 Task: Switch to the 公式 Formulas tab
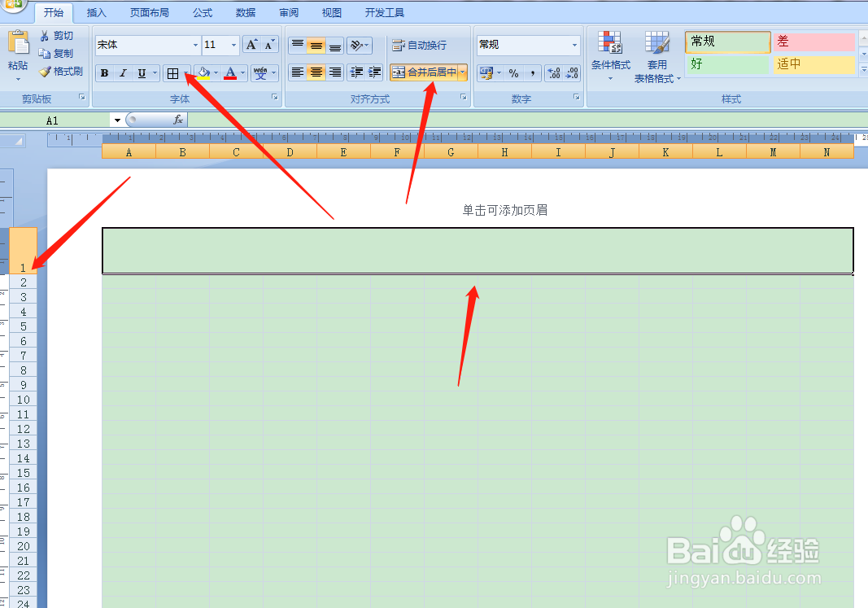pos(203,13)
